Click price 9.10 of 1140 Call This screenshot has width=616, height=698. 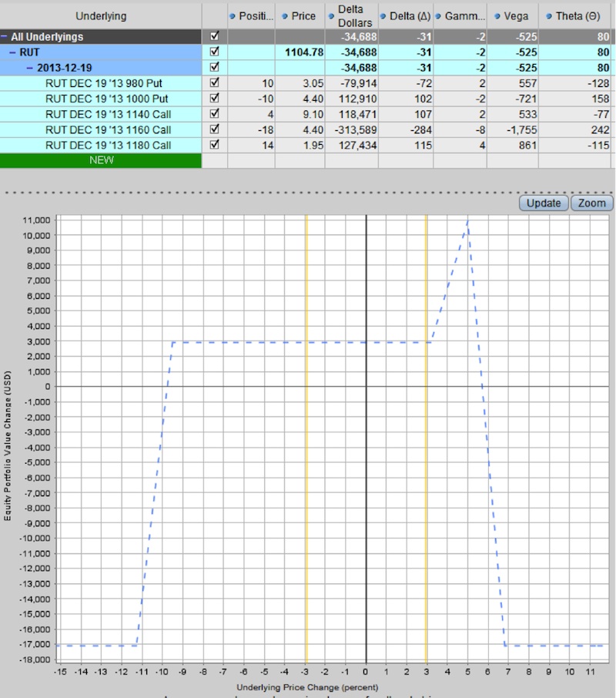(313, 114)
